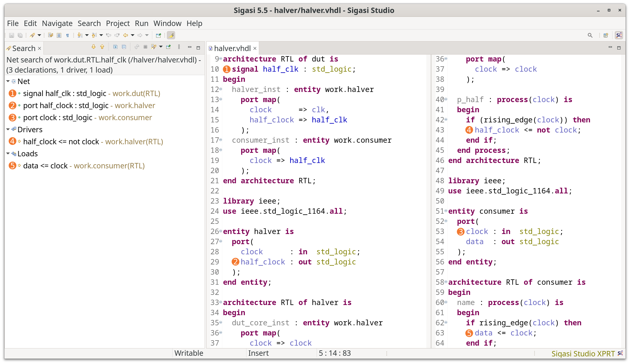Open the File menu

tap(13, 23)
